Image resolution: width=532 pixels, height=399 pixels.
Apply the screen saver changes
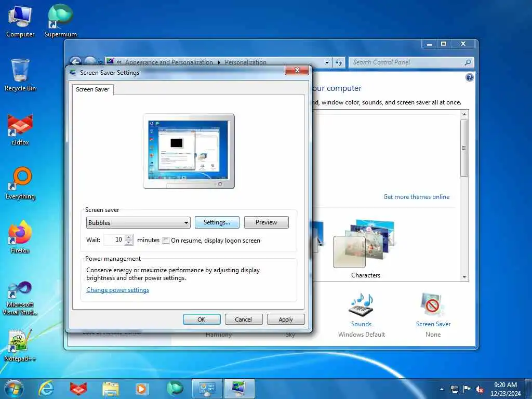(x=286, y=320)
